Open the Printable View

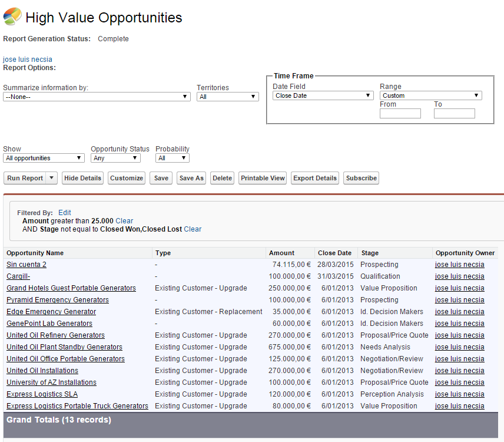[263, 178]
